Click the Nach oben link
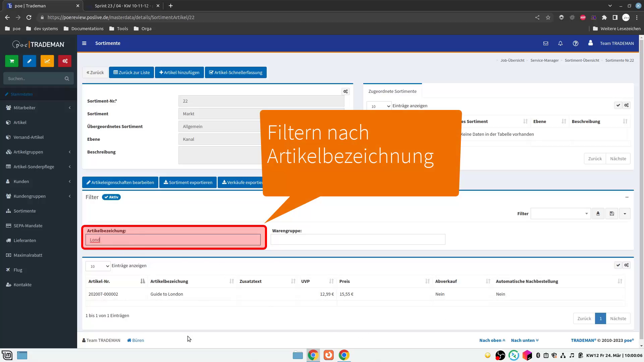The image size is (644, 362). pos(492,340)
